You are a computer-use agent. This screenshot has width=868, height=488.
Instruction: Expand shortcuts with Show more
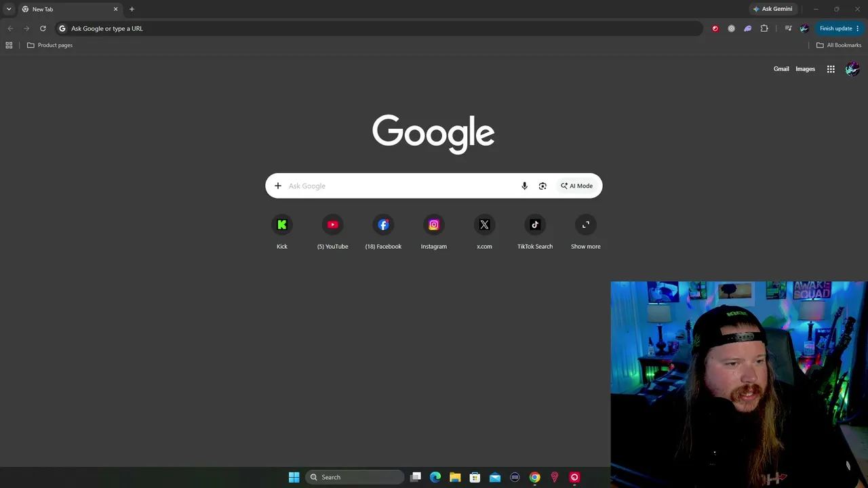pos(586,232)
